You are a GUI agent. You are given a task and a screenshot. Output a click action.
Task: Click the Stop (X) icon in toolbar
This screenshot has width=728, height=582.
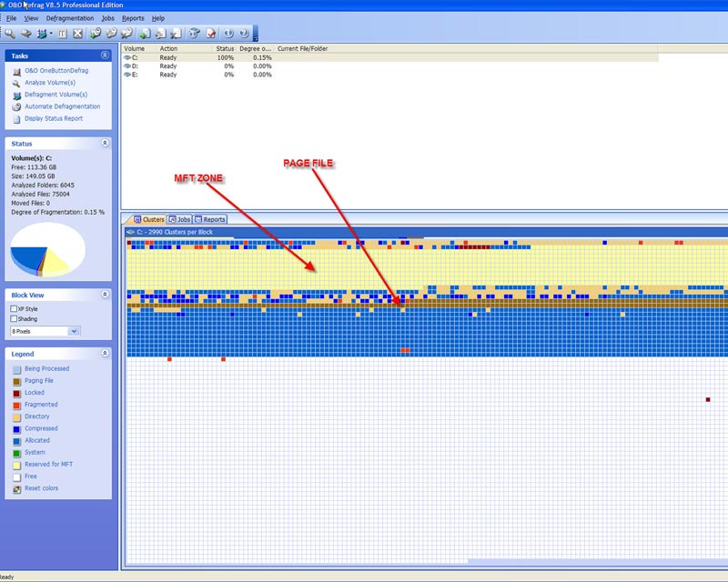[77, 34]
